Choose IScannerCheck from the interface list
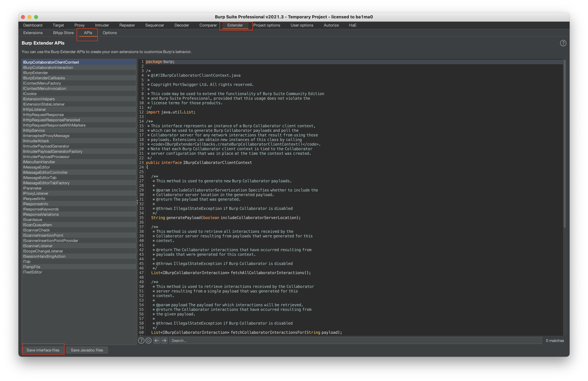 pyautogui.click(x=36, y=230)
